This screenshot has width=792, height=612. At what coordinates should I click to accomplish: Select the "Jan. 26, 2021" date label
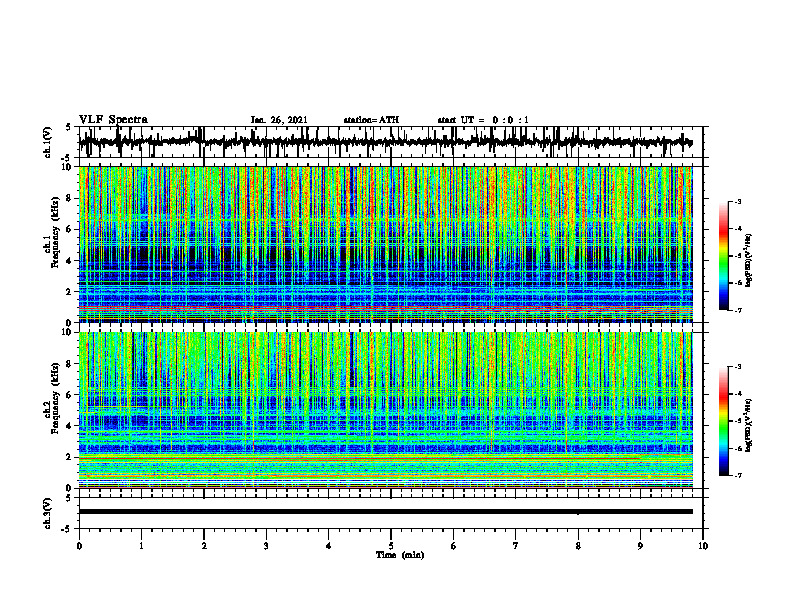pos(279,120)
